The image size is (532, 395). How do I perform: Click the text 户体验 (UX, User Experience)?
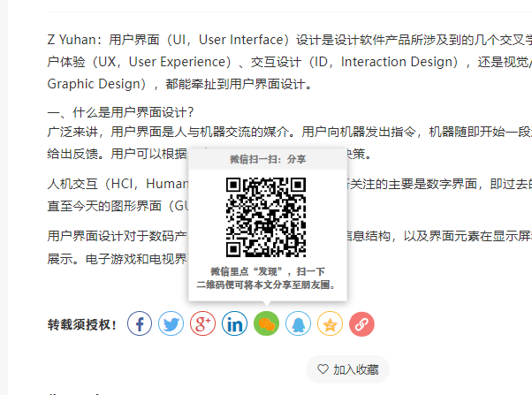coord(139,62)
